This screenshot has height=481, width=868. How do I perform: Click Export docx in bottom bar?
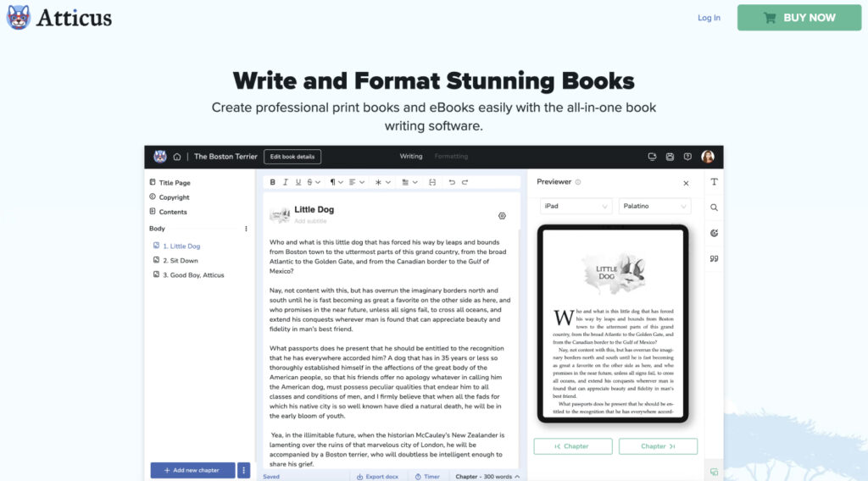[x=377, y=477]
